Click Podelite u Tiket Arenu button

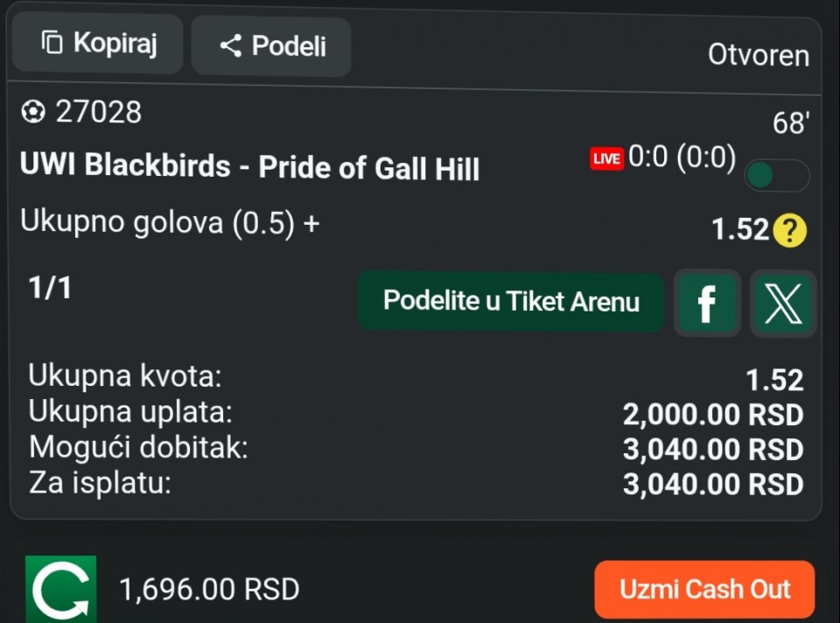click(x=511, y=302)
